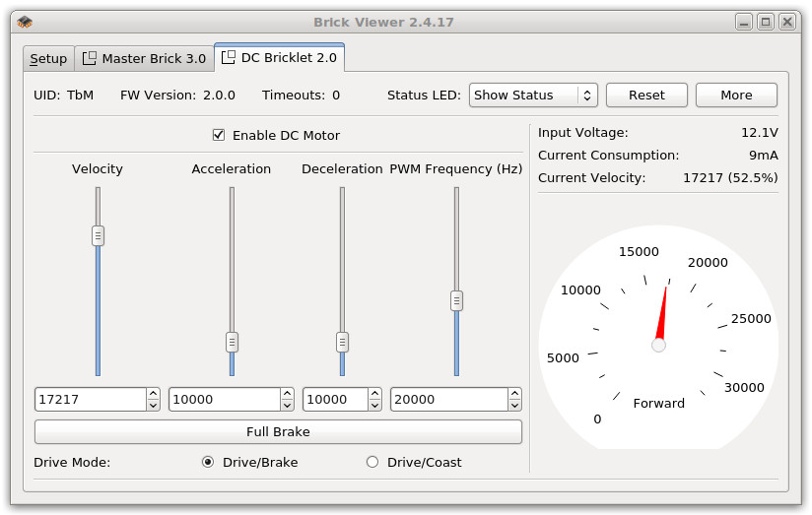Click the Brick Viewer app icon in title bar
812x515 pixels.
click(25, 22)
